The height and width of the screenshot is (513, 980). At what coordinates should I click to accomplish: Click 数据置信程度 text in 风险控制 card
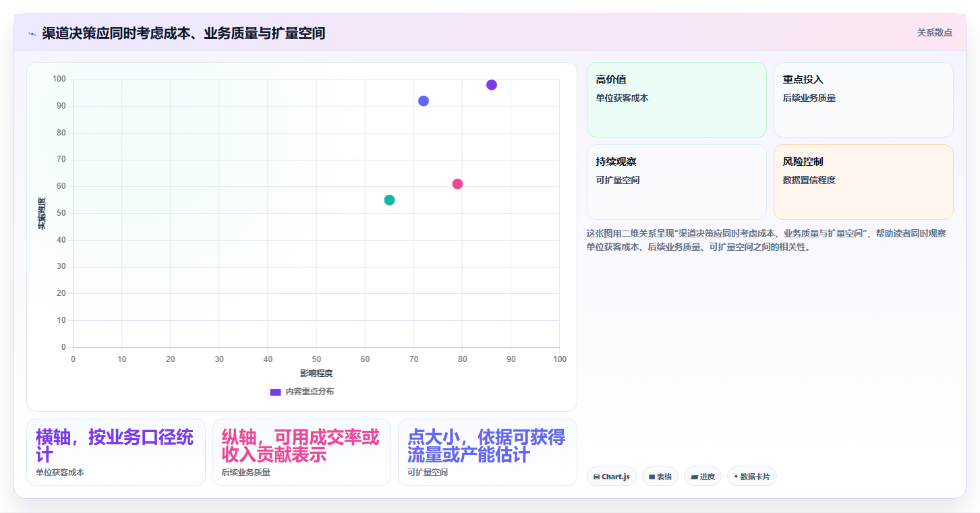coord(809,180)
